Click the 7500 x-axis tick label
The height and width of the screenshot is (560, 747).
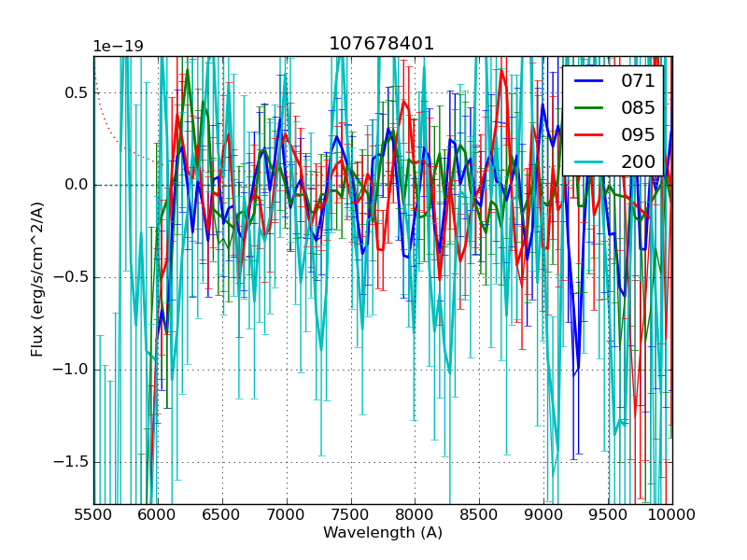[x=351, y=514]
